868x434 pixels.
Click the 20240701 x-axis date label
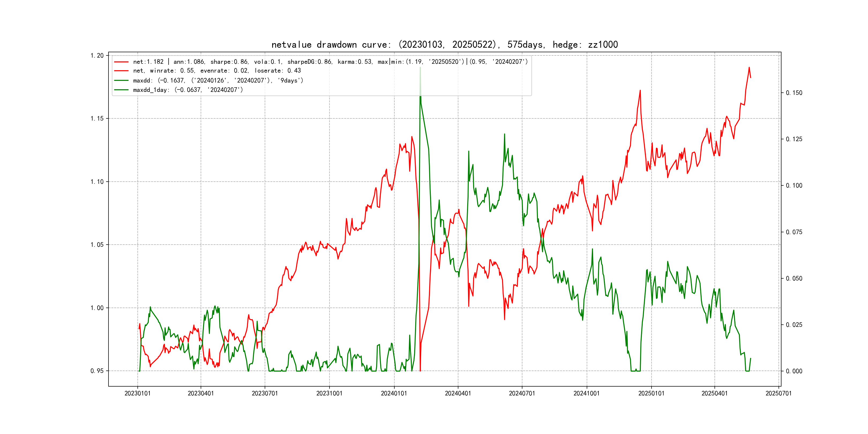[x=522, y=393]
